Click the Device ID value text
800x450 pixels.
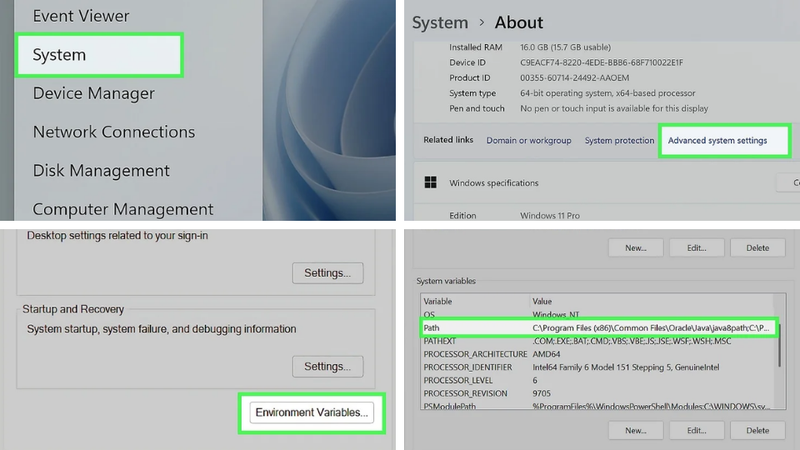(602, 63)
